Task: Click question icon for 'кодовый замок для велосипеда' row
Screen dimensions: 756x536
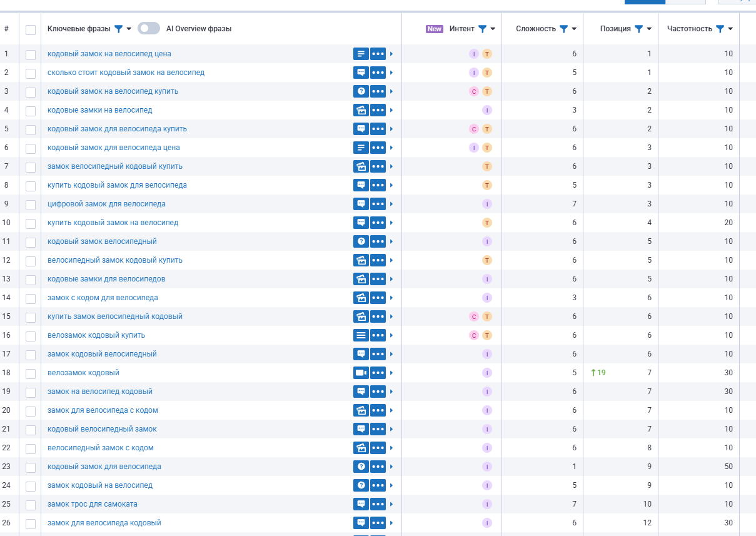Action: pyautogui.click(x=361, y=467)
